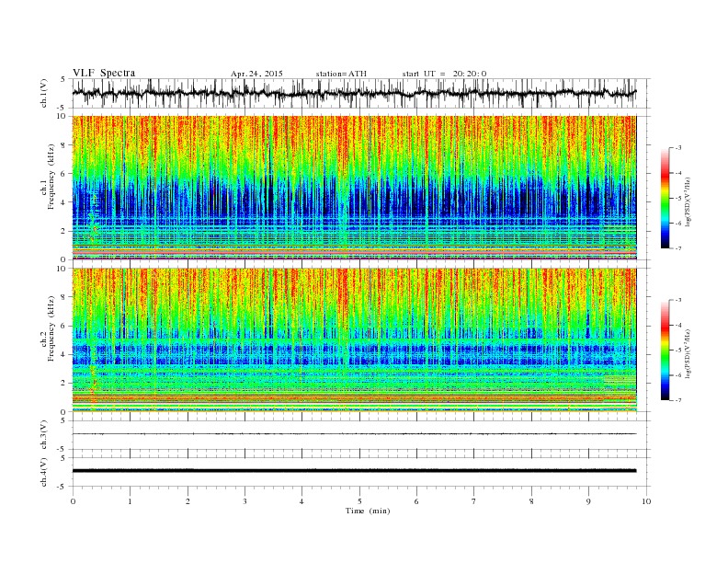The image size is (728, 563).
Task: Click the "0" tick label on the time axis
Action: [x=73, y=501]
